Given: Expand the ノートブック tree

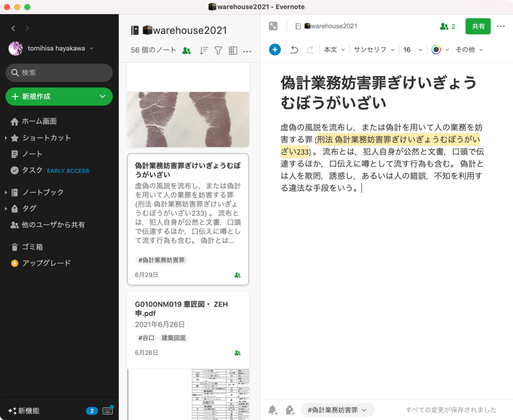Looking at the screenshot, I should click(6, 192).
